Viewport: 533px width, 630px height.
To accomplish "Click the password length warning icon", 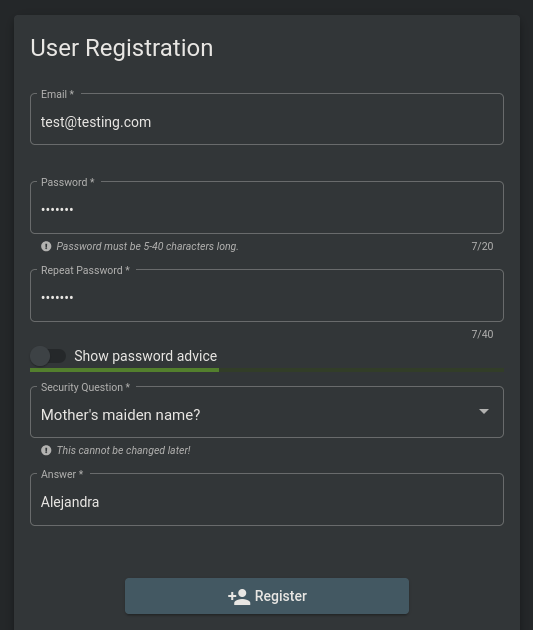I will [x=46, y=246].
